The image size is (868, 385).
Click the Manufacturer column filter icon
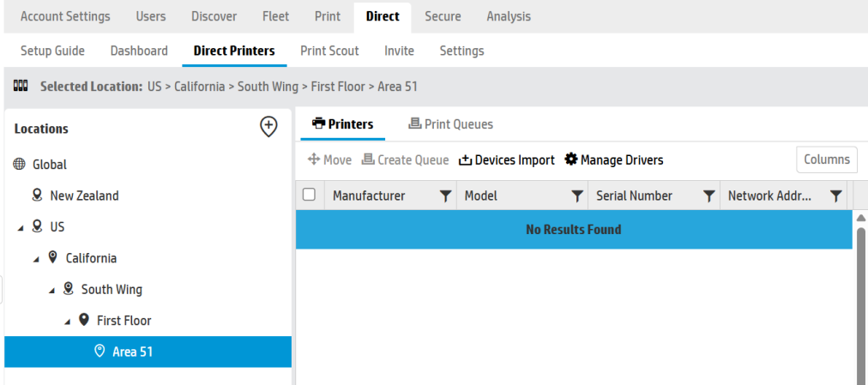pyautogui.click(x=445, y=196)
